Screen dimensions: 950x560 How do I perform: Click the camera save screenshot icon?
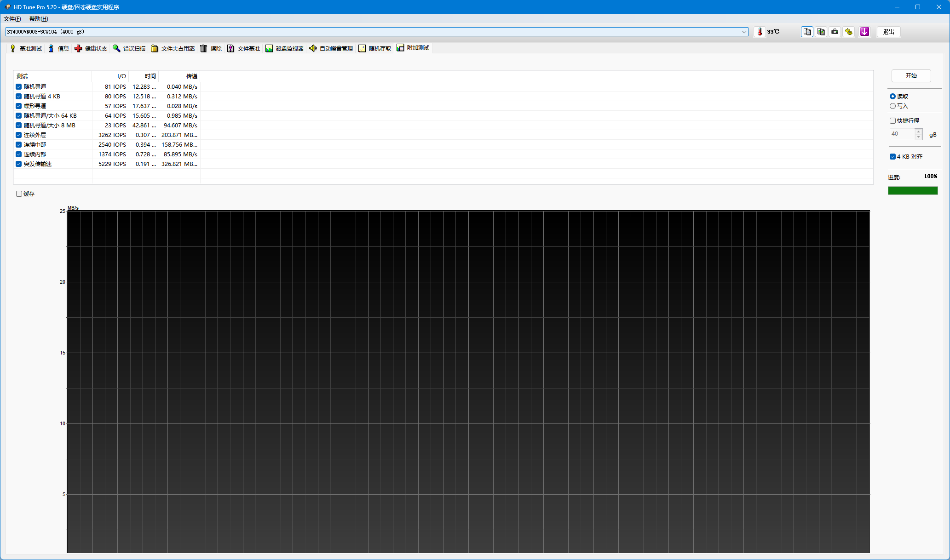[835, 32]
